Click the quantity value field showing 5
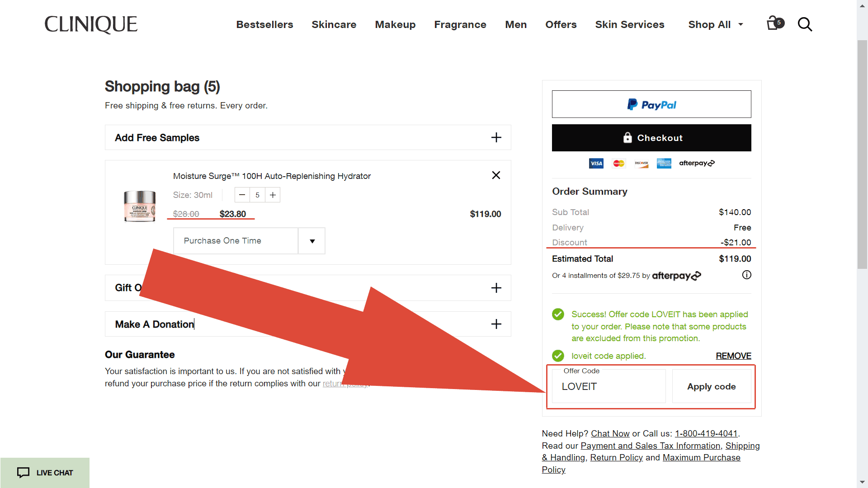 click(257, 195)
